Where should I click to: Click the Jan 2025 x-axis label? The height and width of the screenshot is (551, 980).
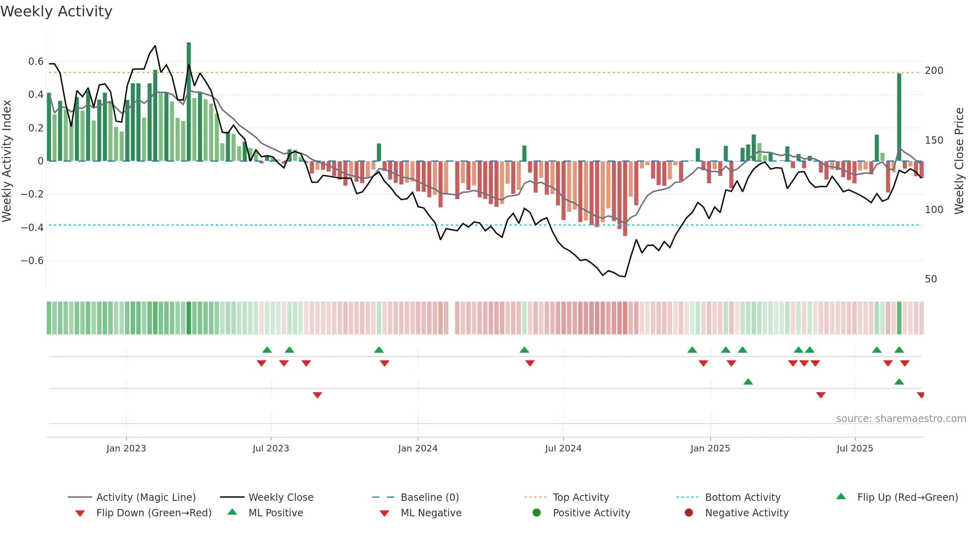[x=710, y=448]
